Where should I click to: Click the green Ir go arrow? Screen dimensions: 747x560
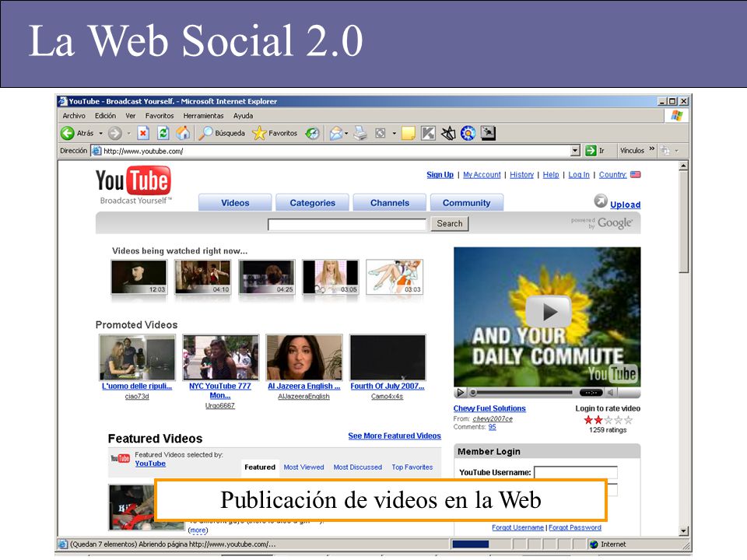coord(591,151)
